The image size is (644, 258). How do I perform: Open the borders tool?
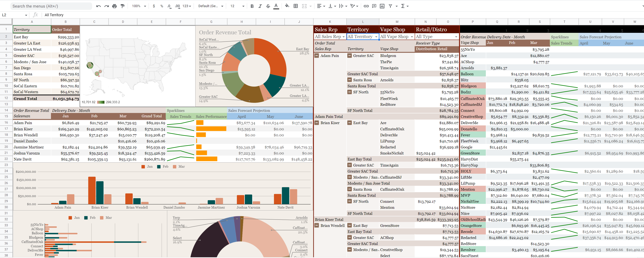(x=296, y=6)
